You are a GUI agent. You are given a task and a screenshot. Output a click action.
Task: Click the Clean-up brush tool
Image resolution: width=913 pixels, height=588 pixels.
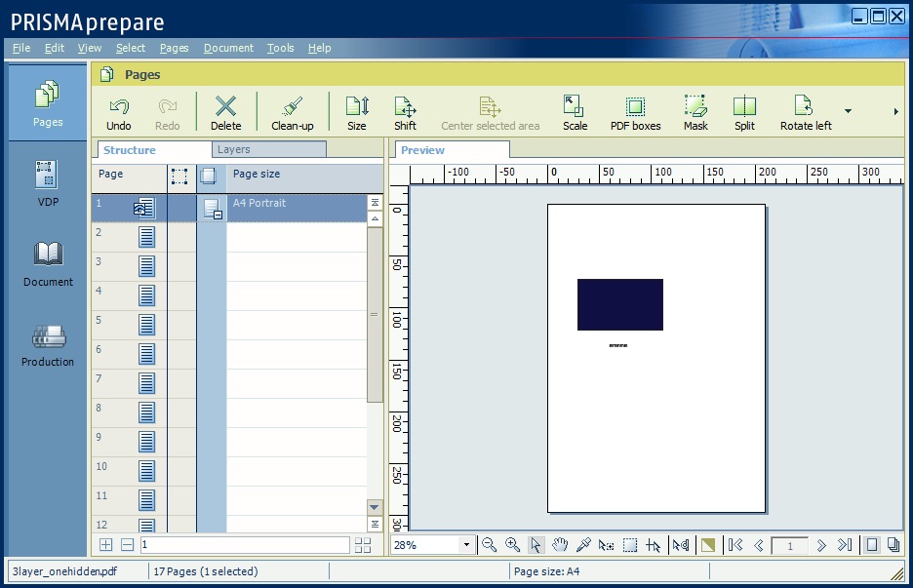(292, 112)
